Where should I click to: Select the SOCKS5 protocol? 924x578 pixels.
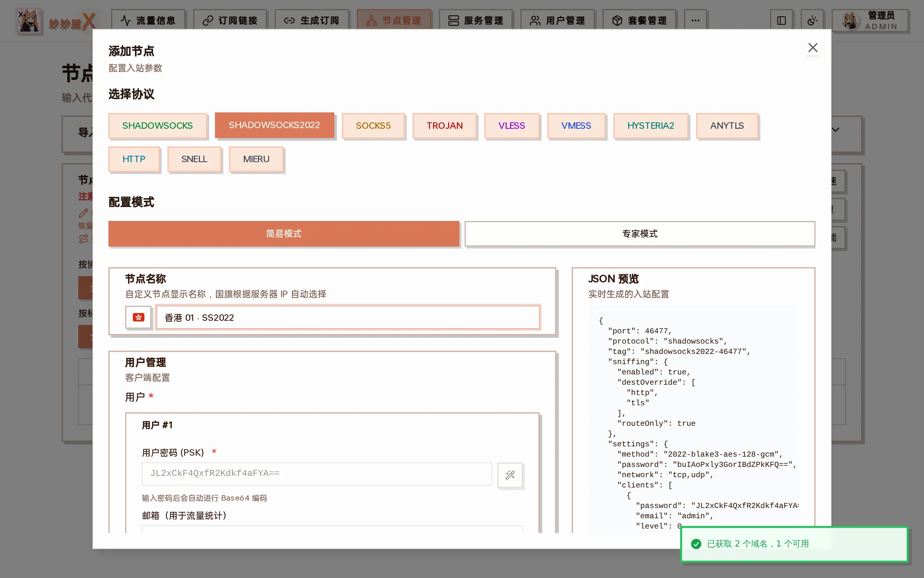(x=373, y=126)
